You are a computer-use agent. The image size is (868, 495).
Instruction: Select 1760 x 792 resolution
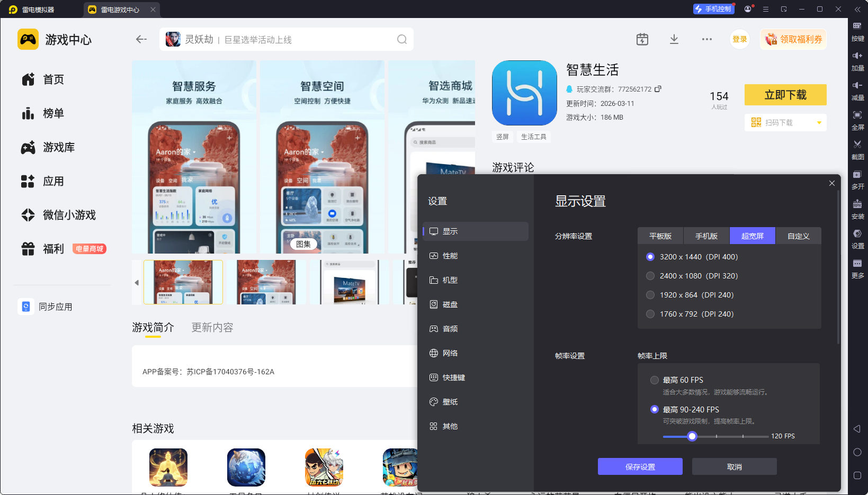[x=650, y=314]
